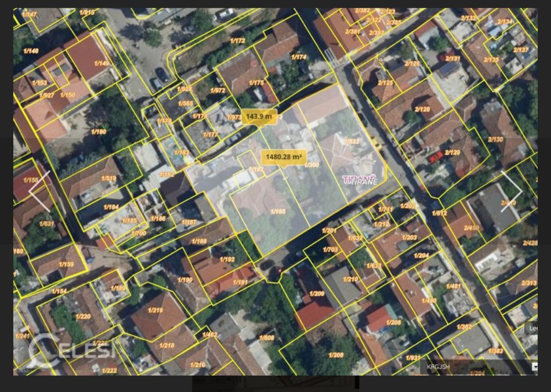Select the 1480.28 m² area measurement label

pyautogui.click(x=284, y=157)
